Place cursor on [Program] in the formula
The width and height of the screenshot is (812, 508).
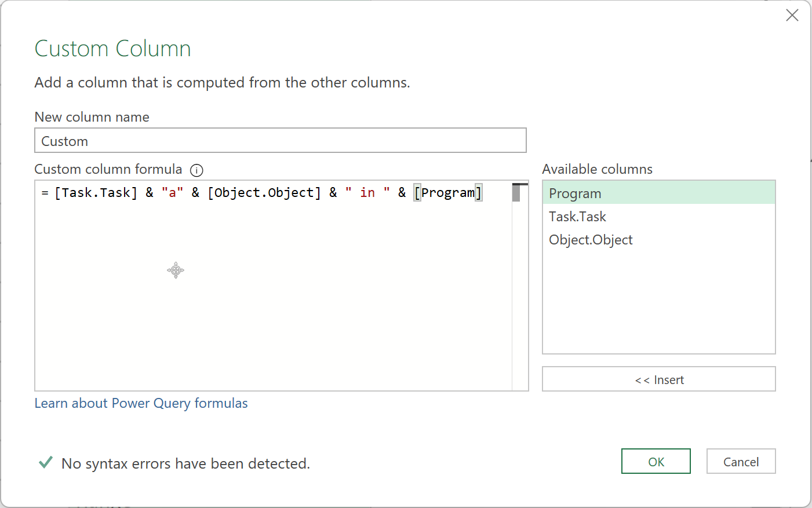(447, 193)
